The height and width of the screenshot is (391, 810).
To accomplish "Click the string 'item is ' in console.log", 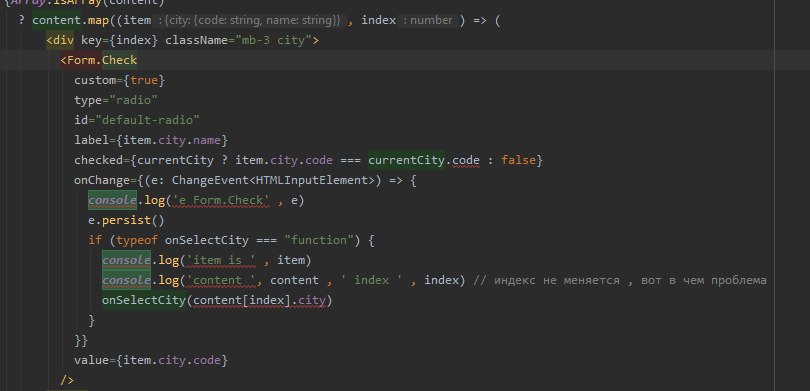I will coord(221,260).
